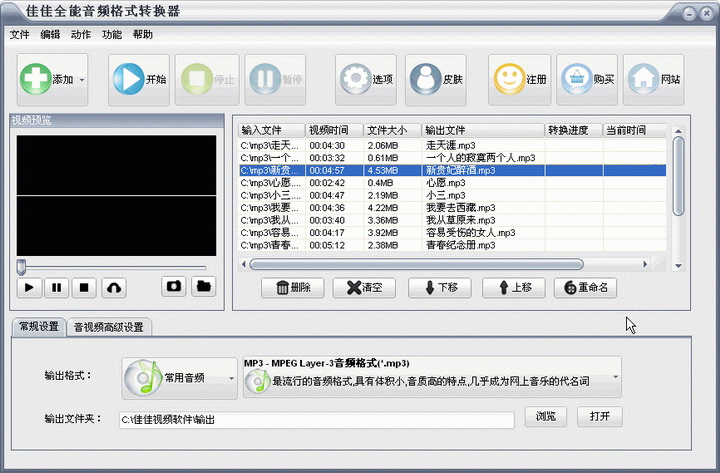Expand the 添加 button dropdown arrow
The image size is (720, 473).
tap(82, 80)
